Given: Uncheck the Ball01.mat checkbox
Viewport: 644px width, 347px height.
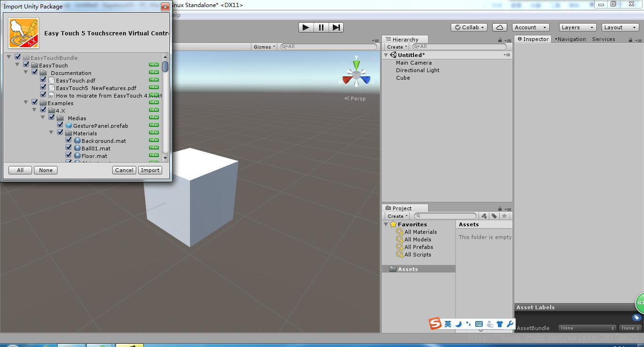Looking at the screenshot, I should click(x=69, y=148).
